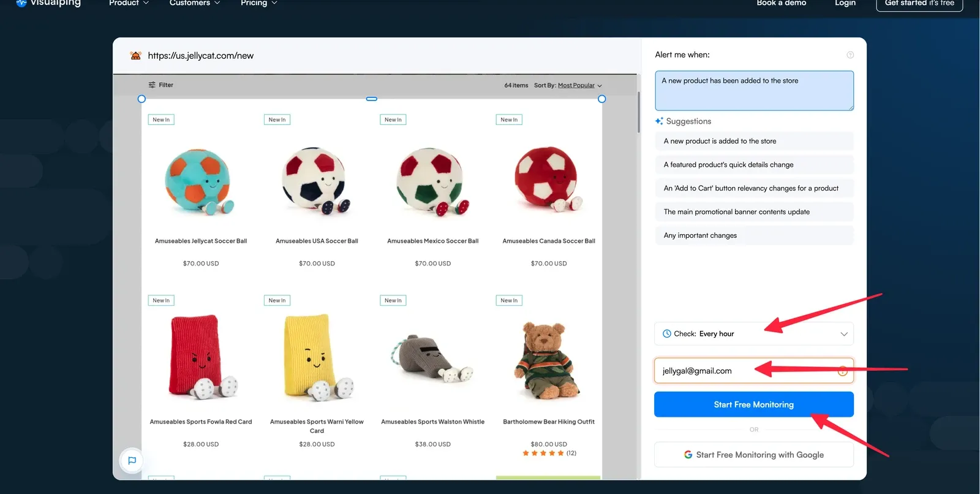Click the Jellycat site favicon

[x=135, y=56]
